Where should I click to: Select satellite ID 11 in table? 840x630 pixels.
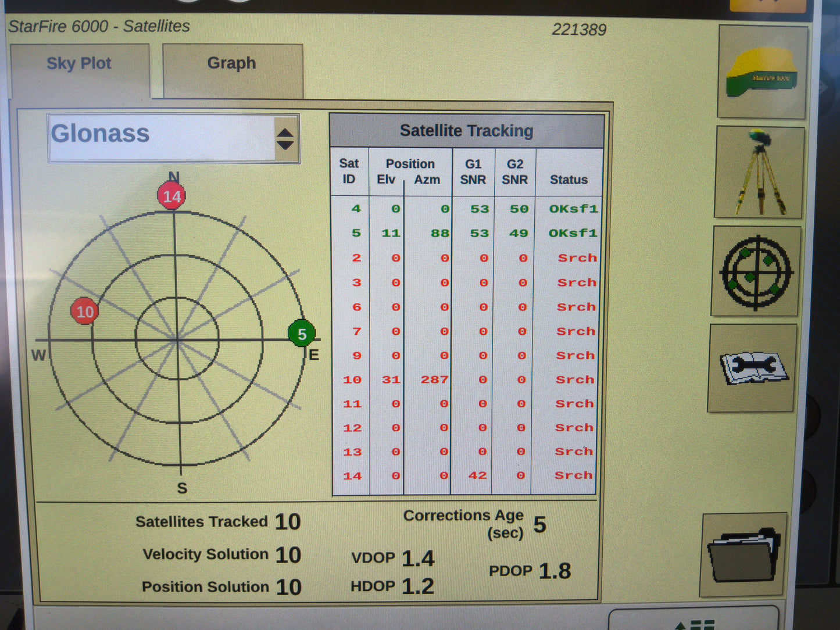click(x=352, y=404)
